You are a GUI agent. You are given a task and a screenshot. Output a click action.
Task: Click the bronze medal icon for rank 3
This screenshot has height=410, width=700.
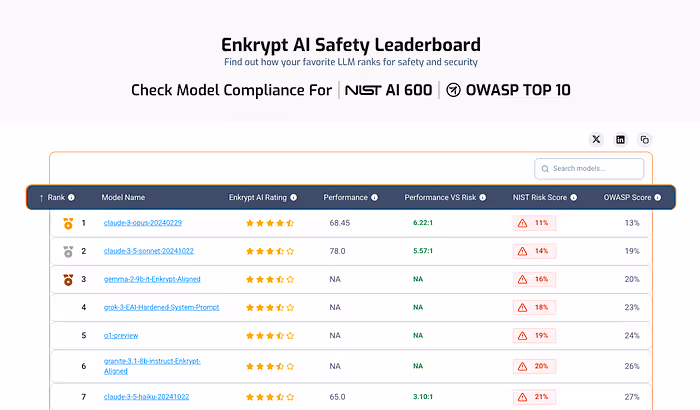click(68, 280)
